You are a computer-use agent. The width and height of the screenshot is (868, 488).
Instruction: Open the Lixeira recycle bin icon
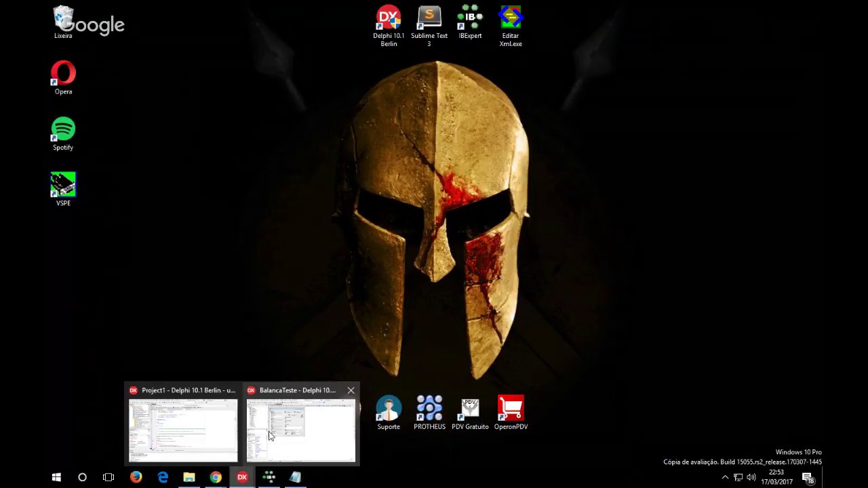point(63,22)
